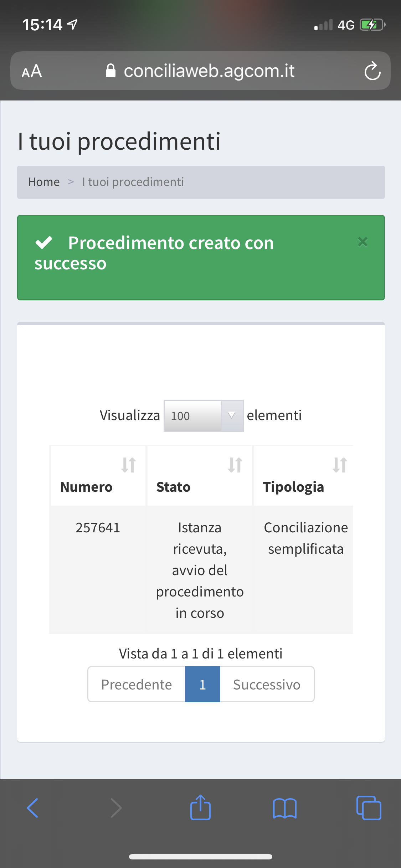Tap the Safari back arrow

click(32, 807)
